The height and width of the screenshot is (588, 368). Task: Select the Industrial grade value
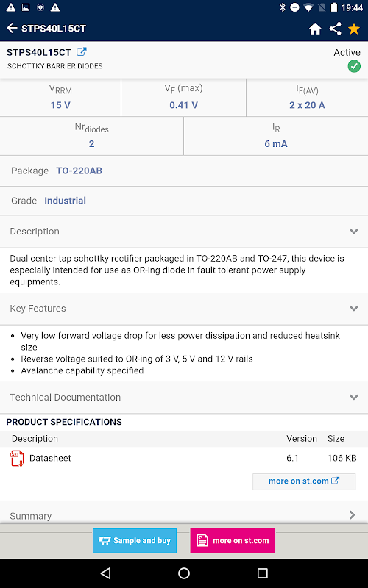pos(65,201)
